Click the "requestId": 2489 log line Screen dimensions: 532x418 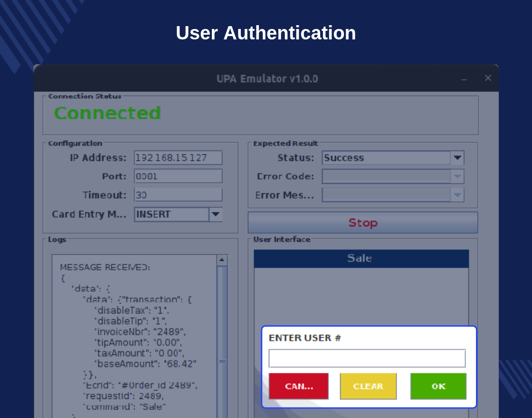123,396
